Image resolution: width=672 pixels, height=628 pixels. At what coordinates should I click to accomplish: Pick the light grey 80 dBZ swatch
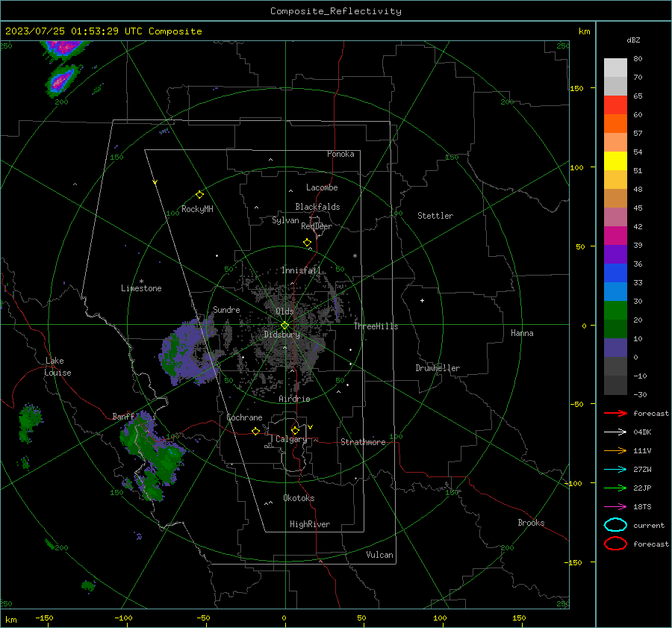pyautogui.click(x=615, y=67)
